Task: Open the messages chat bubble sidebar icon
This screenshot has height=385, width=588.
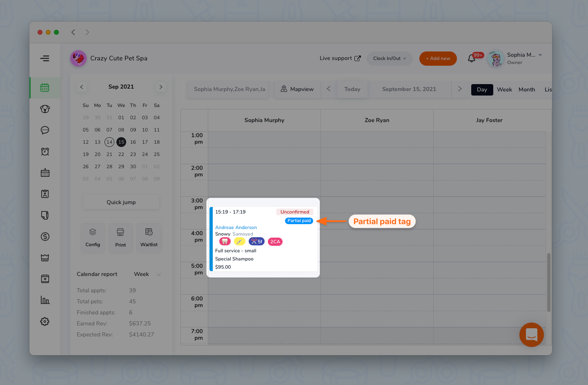Action: pyautogui.click(x=45, y=130)
